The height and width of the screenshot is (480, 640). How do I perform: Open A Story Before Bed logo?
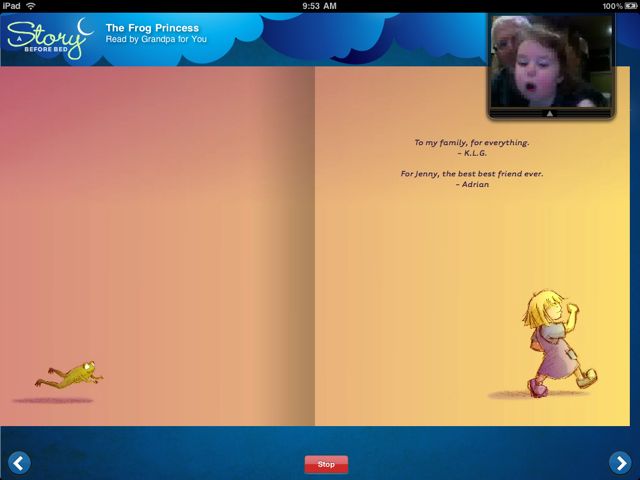point(50,38)
